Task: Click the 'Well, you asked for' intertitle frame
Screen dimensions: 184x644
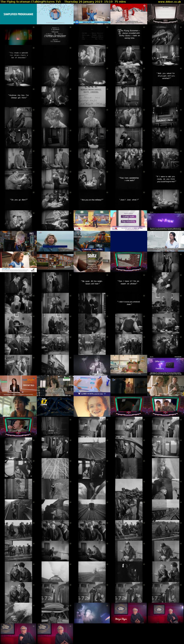Action: click(166, 76)
